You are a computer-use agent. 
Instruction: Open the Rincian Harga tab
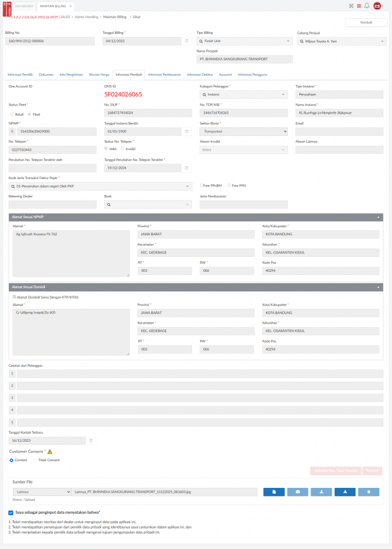tap(99, 75)
